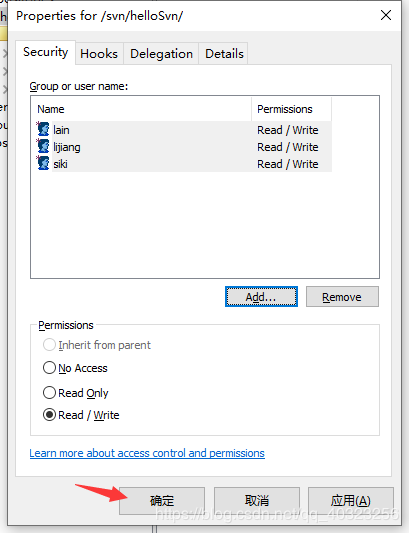Image resolution: width=409 pixels, height=533 pixels.
Task: Confirm with the 确定 button
Action: [x=162, y=500]
